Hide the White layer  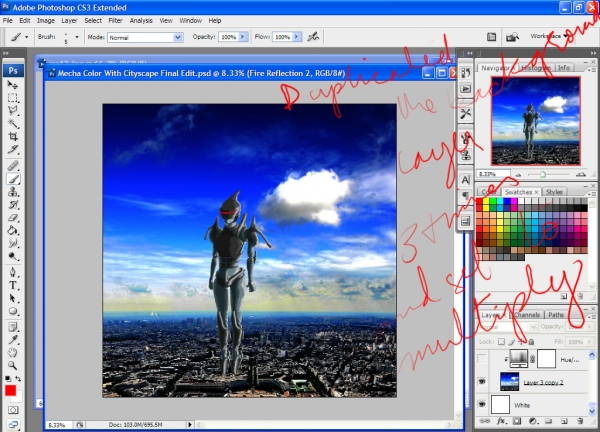pyautogui.click(x=482, y=404)
